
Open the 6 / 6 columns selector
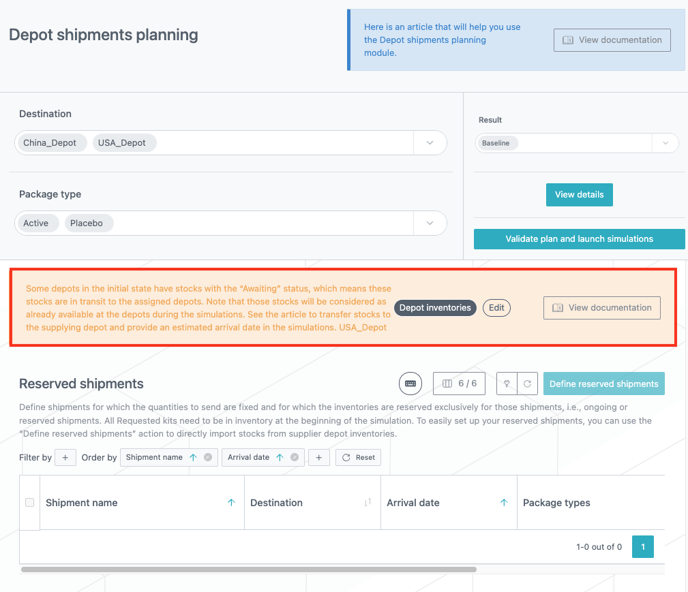point(459,384)
